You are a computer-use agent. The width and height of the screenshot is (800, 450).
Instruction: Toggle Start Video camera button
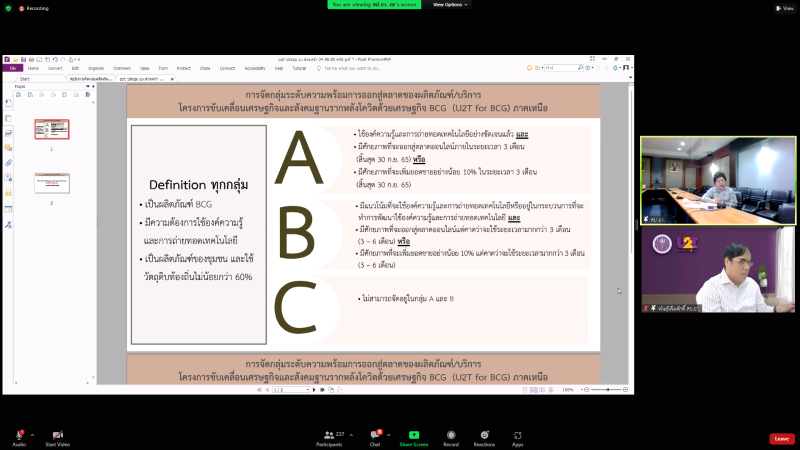click(x=57, y=435)
